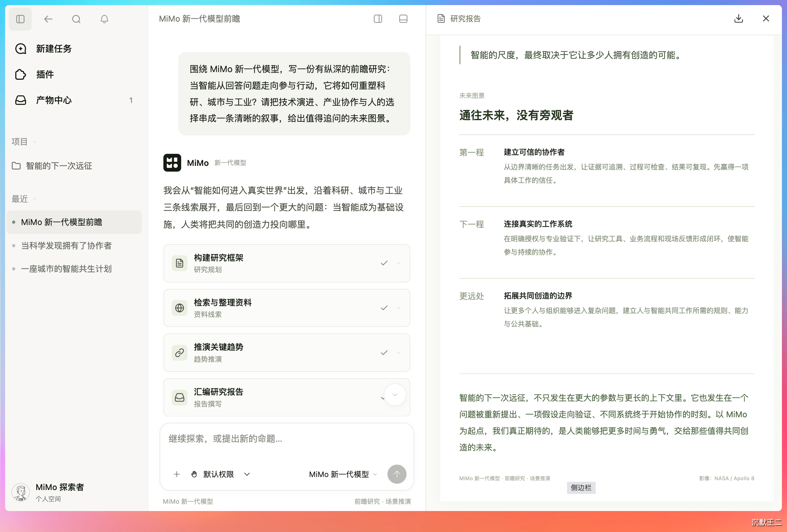Screen dimensions: 787x532
Task: Close the research report panel
Action: tap(766, 19)
